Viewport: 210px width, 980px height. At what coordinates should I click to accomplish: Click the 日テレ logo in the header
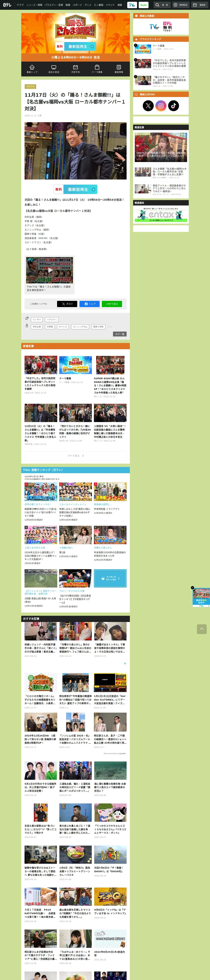[x=7, y=5]
